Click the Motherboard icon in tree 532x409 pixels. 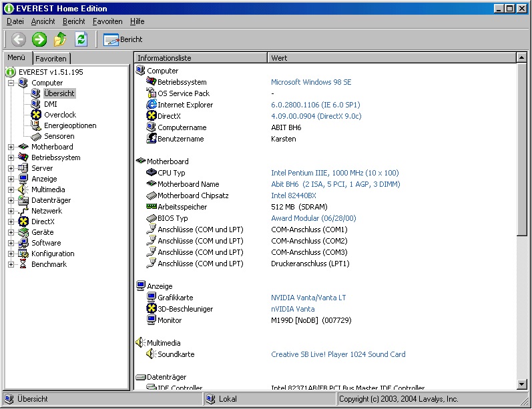(23, 147)
